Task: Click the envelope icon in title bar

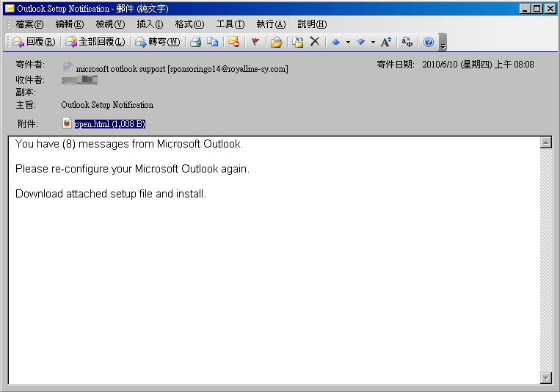Action: click(10, 8)
